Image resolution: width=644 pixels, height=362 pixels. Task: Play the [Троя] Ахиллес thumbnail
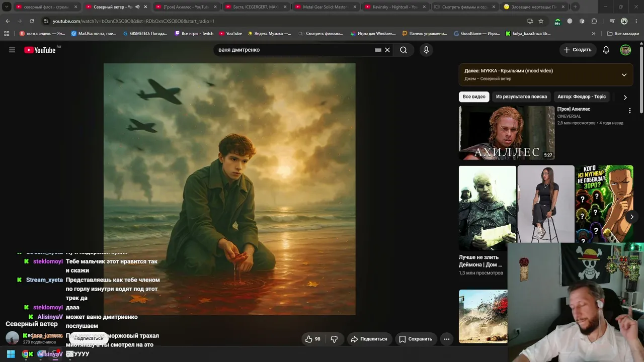pyautogui.click(x=507, y=133)
